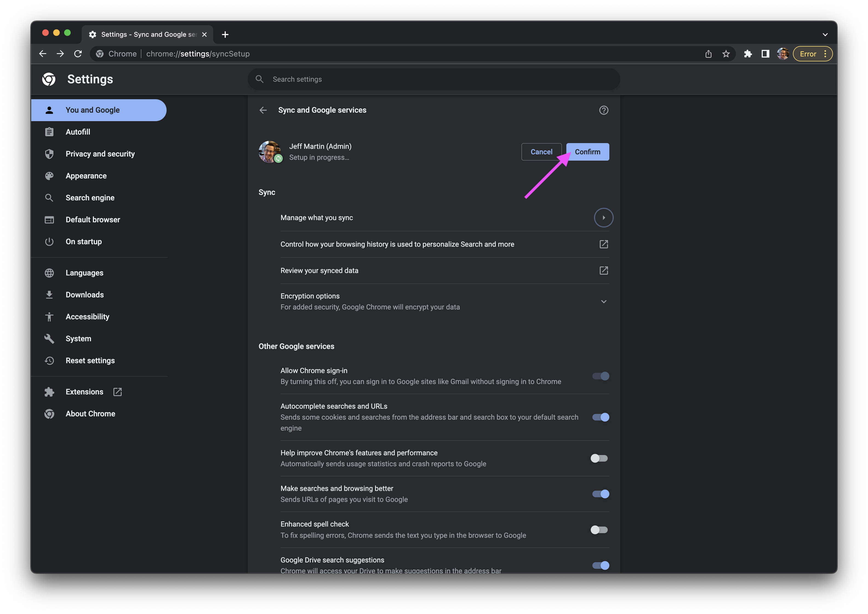Image resolution: width=868 pixels, height=614 pixels.
Task: Expand Encryption options chevron
Action: click(604, 302)
